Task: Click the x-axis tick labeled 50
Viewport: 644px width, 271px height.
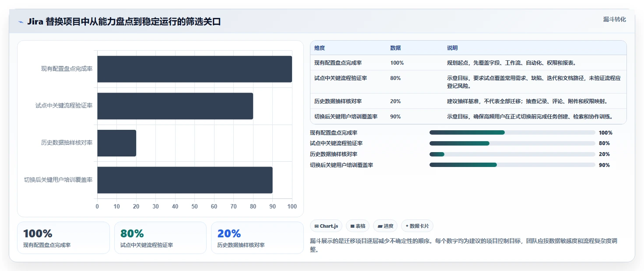Action: [194, 207]
